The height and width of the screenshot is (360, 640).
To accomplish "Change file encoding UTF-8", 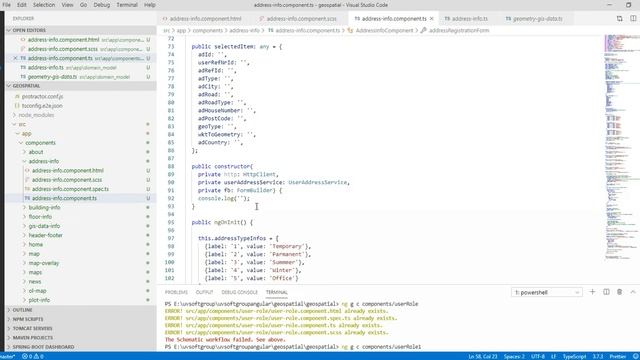I will (x=538, y=357).
